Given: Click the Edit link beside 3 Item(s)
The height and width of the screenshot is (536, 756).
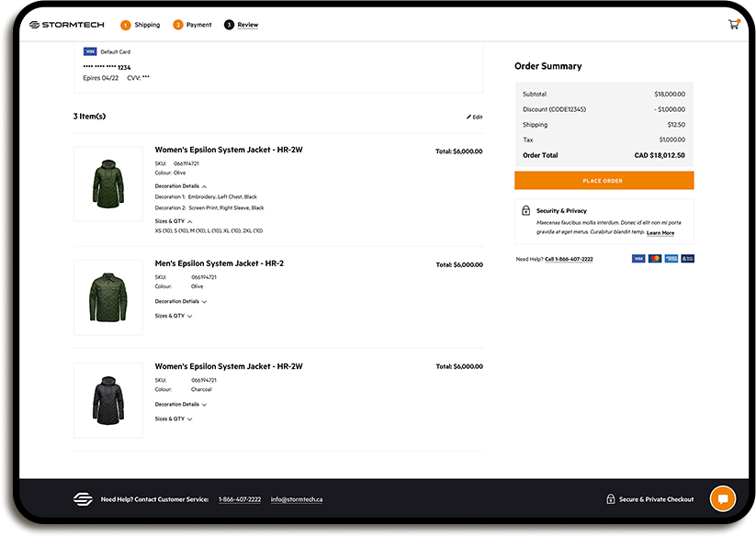Looking at the screenshot, I should coord(474,117).
